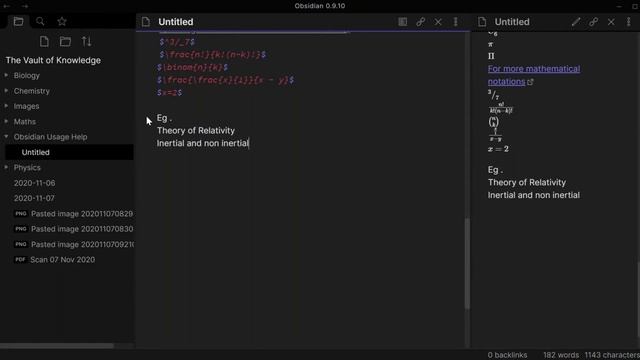The height and width of the screenshot is (360, 640).
Task: Navigate back with the top-left arrow
Action: point(7,6)
